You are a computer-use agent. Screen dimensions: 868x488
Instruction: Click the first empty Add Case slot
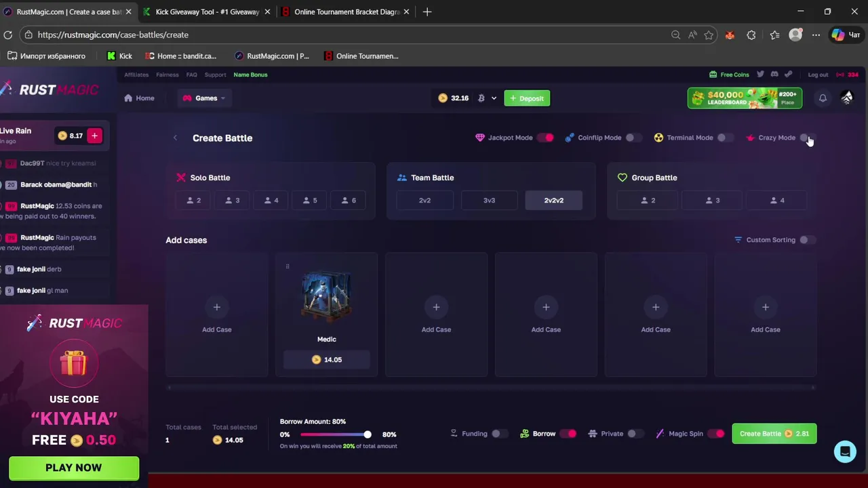(217, 314)
